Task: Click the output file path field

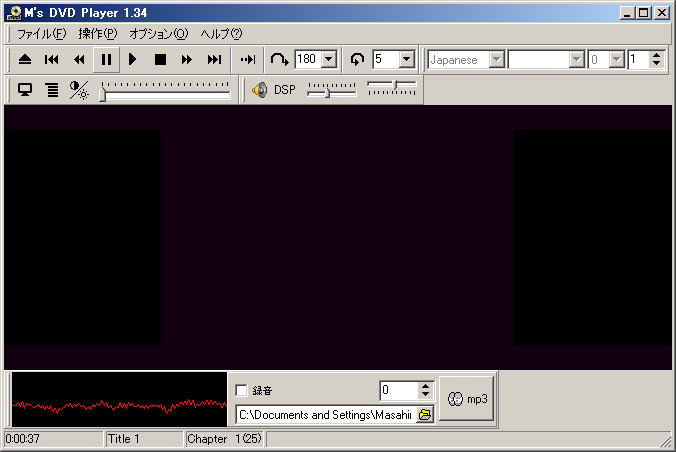Action: (x=325, y=414)
